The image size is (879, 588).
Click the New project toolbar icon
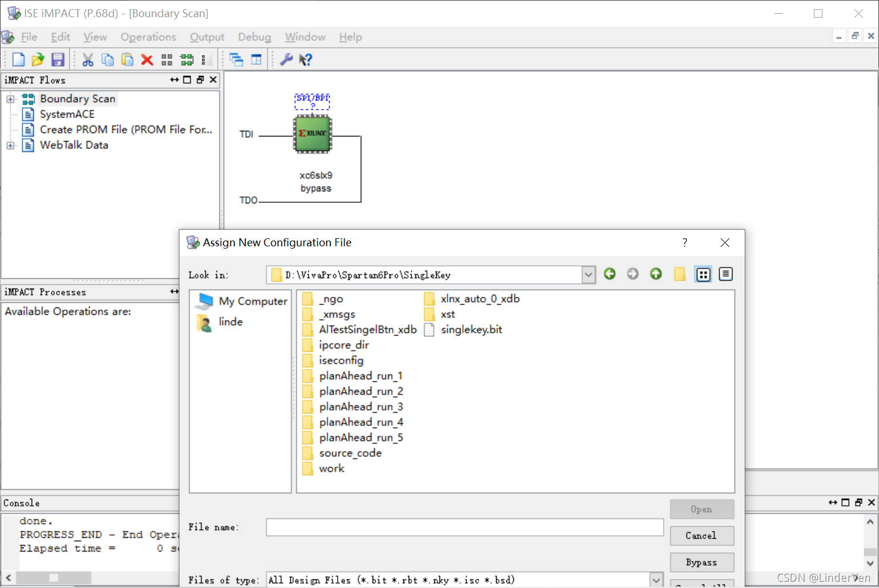tap(18, 59)
